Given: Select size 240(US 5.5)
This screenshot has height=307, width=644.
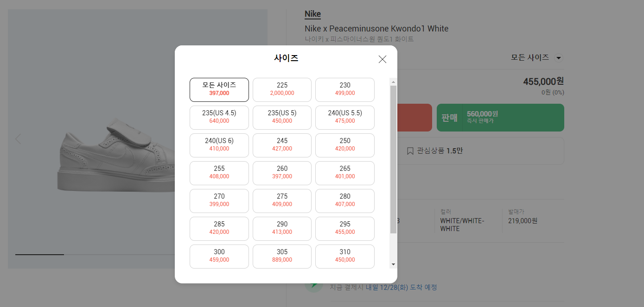Looking at the screenshot, I should click(345, 118).
